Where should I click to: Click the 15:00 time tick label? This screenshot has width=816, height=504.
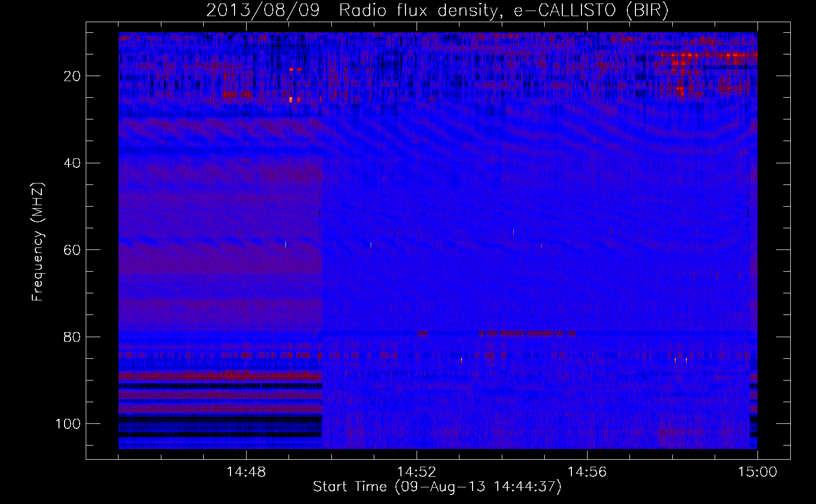757,472
